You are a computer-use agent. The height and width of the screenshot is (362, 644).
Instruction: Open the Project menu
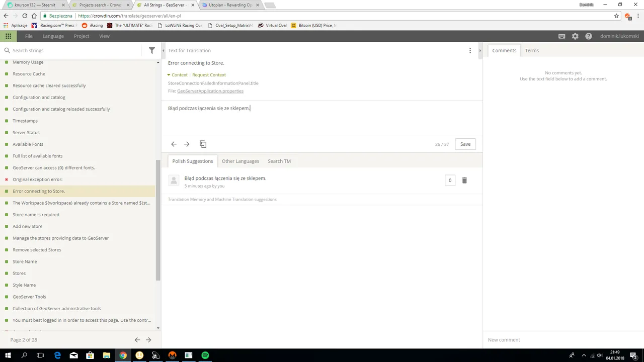82,36
